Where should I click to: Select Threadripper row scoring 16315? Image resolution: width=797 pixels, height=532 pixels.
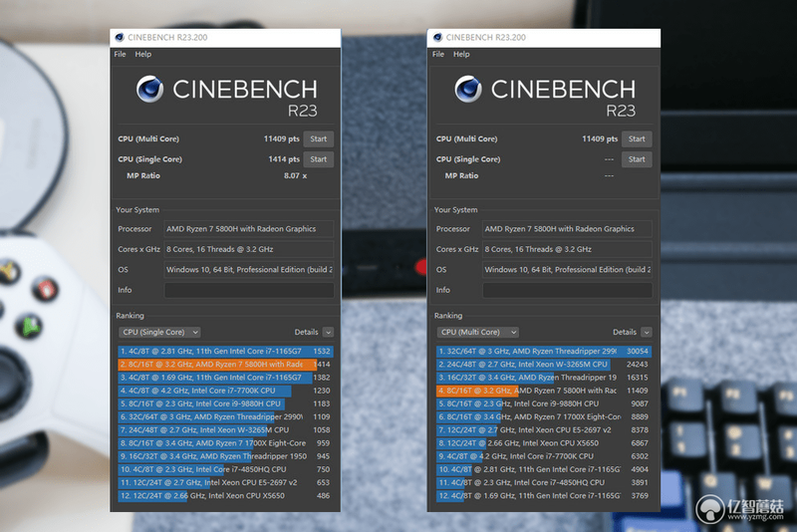pos(543,378)
